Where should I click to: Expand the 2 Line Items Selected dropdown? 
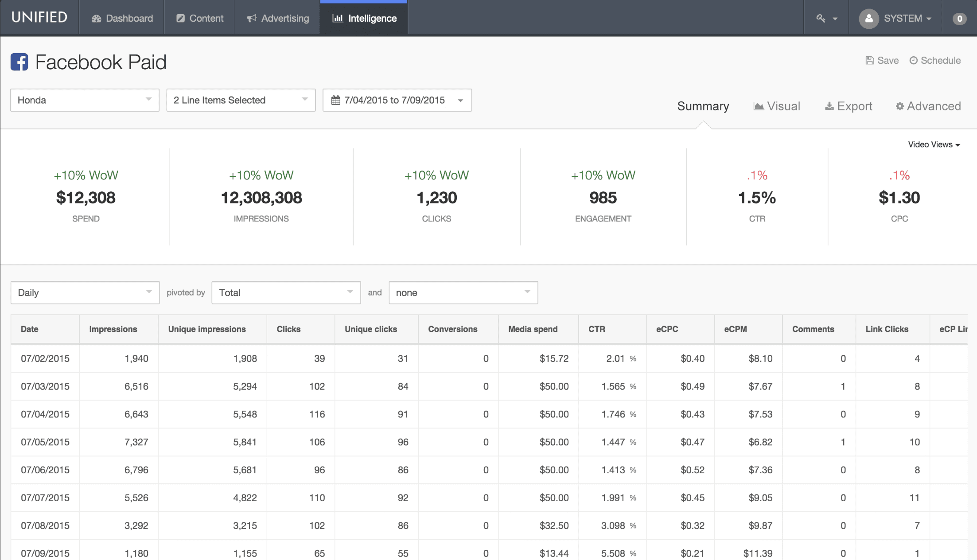pos(241,100)
